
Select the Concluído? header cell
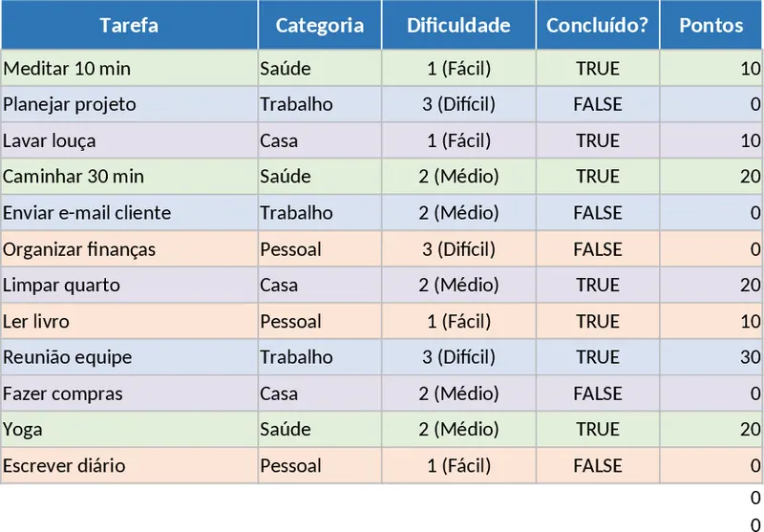click(597, 26)
